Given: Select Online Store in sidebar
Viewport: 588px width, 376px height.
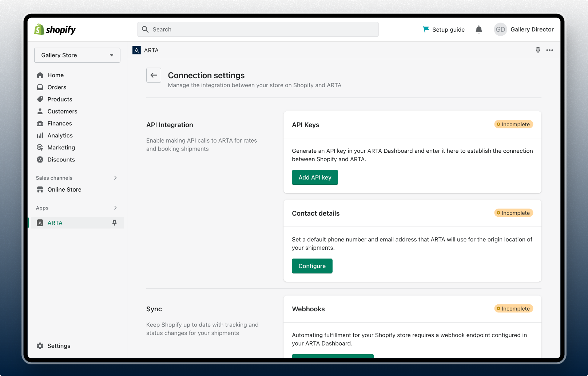Looking at the screenshot, I should tap(64, 189).
